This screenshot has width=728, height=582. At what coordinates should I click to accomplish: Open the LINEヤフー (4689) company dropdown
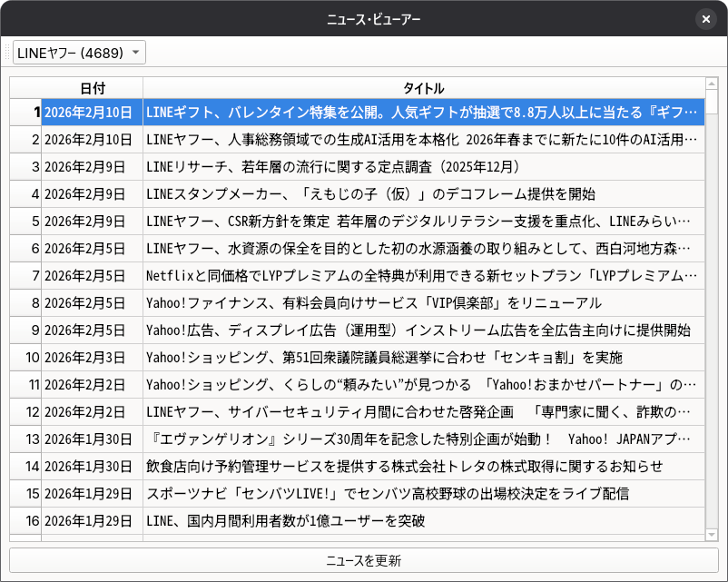tap(79, 53)
